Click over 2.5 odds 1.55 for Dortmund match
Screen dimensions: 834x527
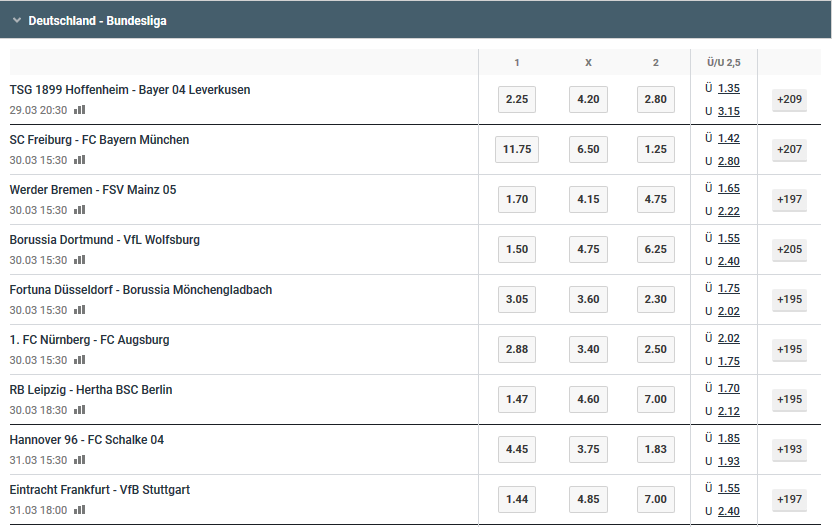[729, 238]
